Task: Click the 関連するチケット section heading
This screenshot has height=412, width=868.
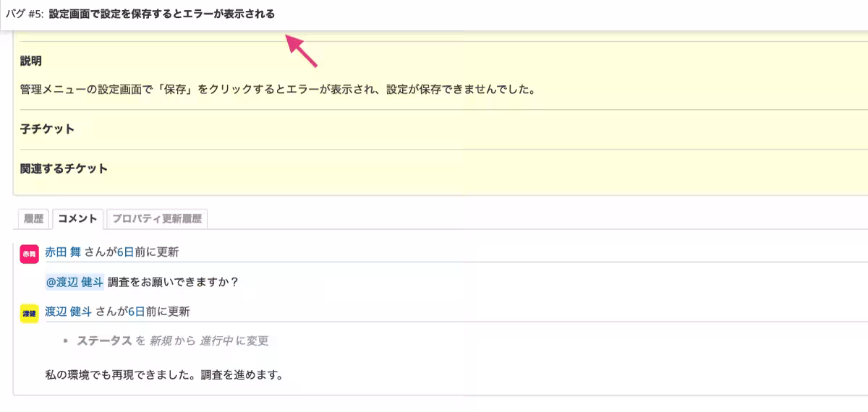Action: (x=64, y=168)
